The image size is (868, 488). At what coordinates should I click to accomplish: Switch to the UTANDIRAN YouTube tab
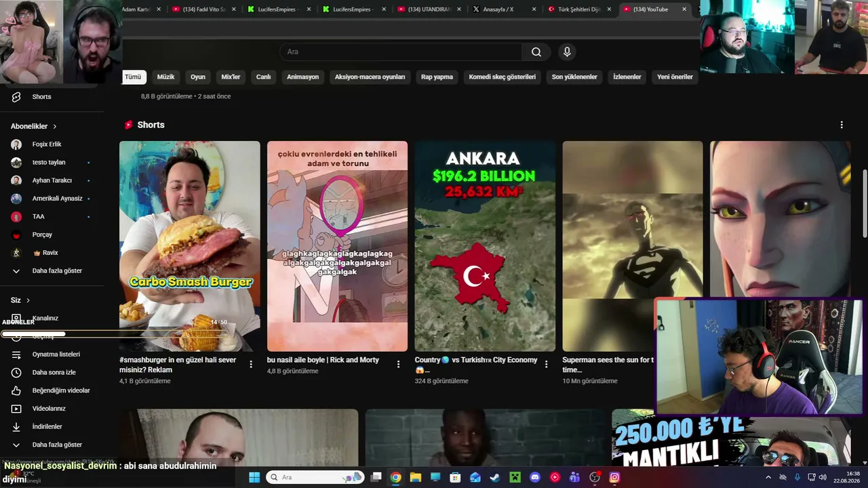click(x=429, y=9)
